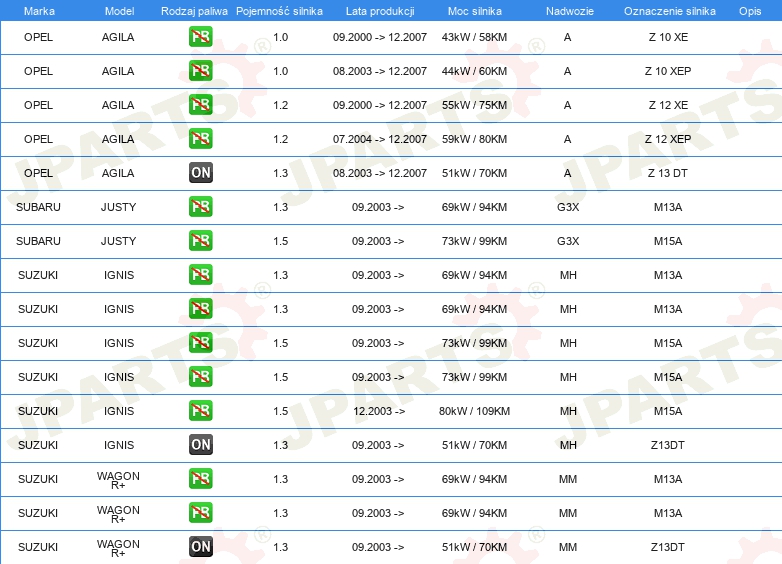The image size is (782, 564).
Task: Click the Rodzaj paliwa column header
Action: [x=194, y=11]
